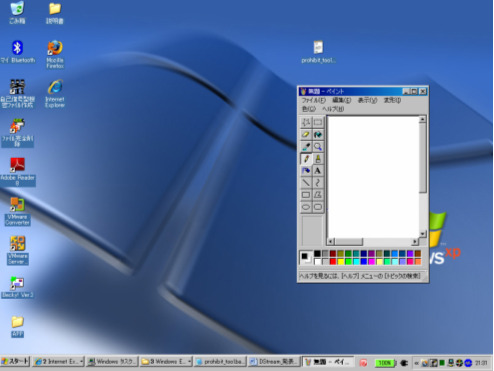
Task: Choose the straight Line tool
Action: (x=306, y=183)
